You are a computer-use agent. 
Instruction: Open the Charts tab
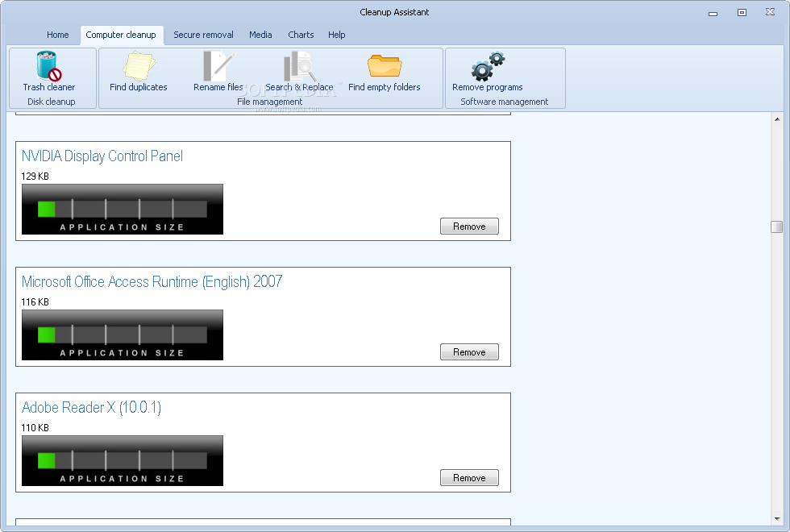pos(301,35)
